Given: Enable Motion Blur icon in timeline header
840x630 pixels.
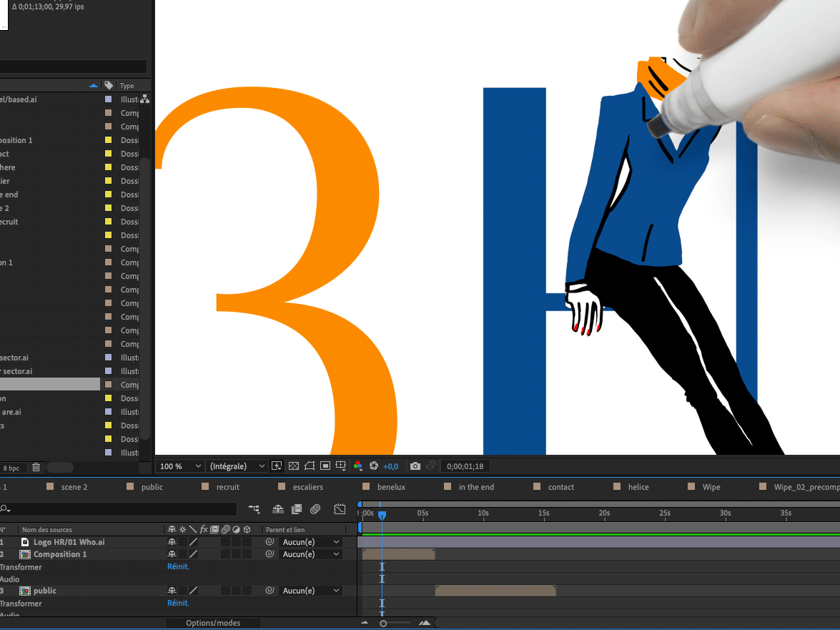Looking at the screenshot, I should 316,509.
